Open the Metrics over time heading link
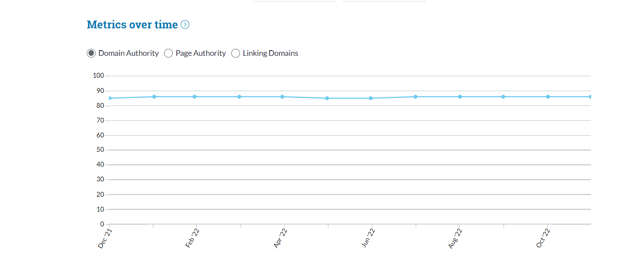This screenshot has width=644, height=266. tap(132, 25)
